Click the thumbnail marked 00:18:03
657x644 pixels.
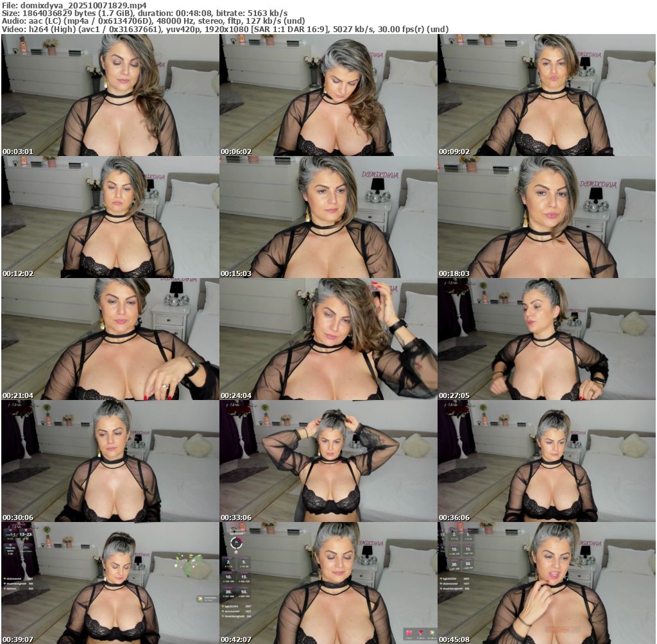coord(547,217)
